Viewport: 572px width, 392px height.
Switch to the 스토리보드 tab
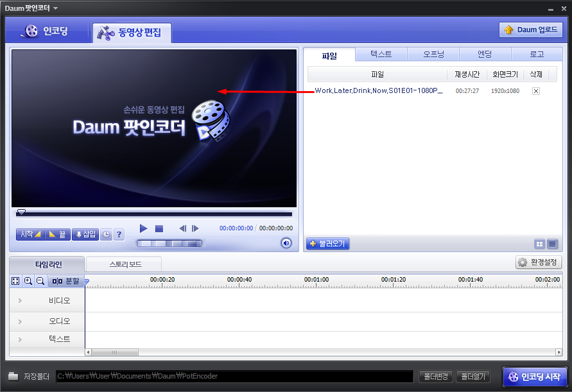coord(125,264)
